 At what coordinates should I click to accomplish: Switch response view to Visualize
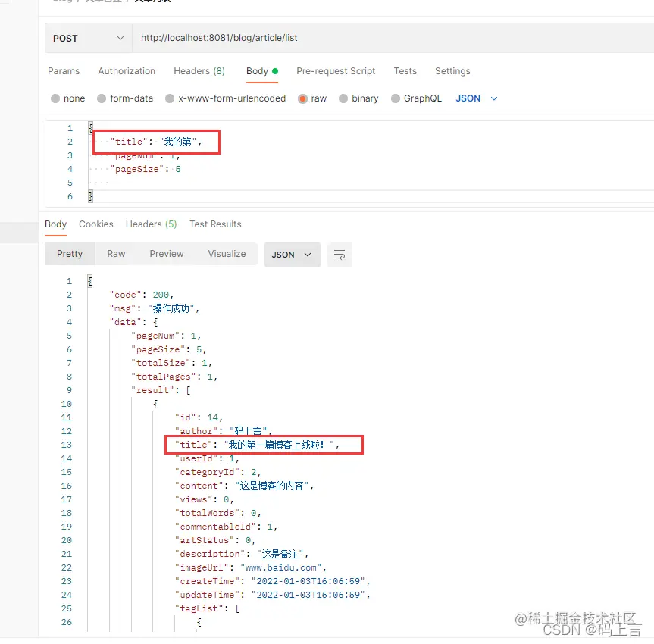227,254
